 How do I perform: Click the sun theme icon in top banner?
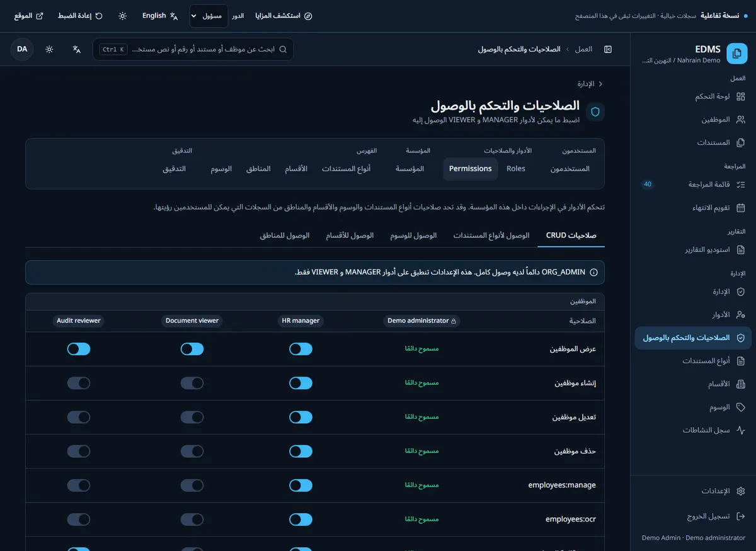(x=122, y=16)
